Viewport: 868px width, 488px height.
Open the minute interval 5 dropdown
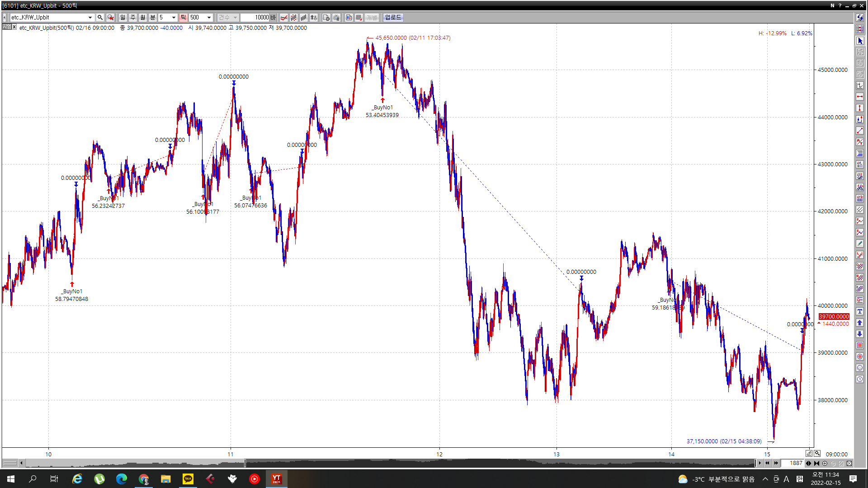click(174, 17)
